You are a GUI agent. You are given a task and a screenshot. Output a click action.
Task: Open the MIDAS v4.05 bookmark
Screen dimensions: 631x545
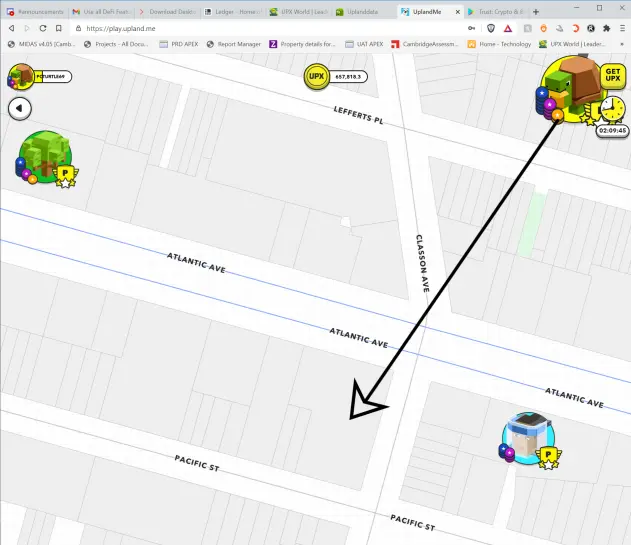point(41,44)
